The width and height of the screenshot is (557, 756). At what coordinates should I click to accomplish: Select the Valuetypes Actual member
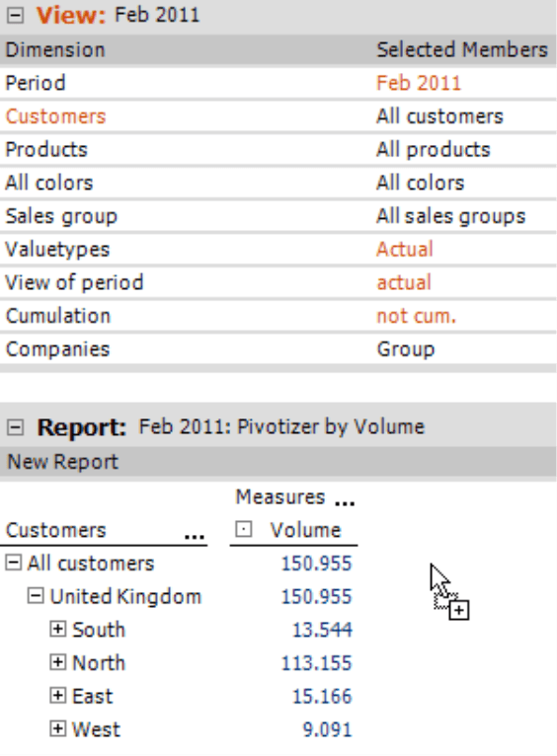(405, 250)
